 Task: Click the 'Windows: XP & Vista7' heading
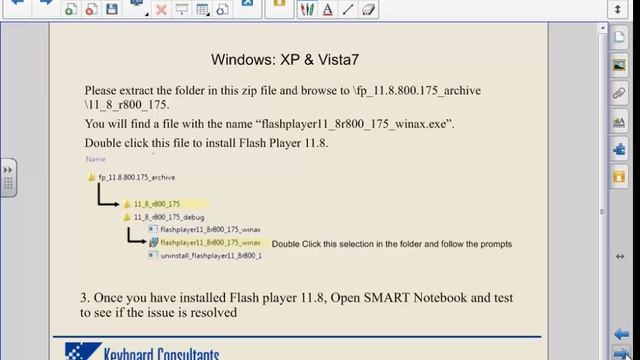285,60
